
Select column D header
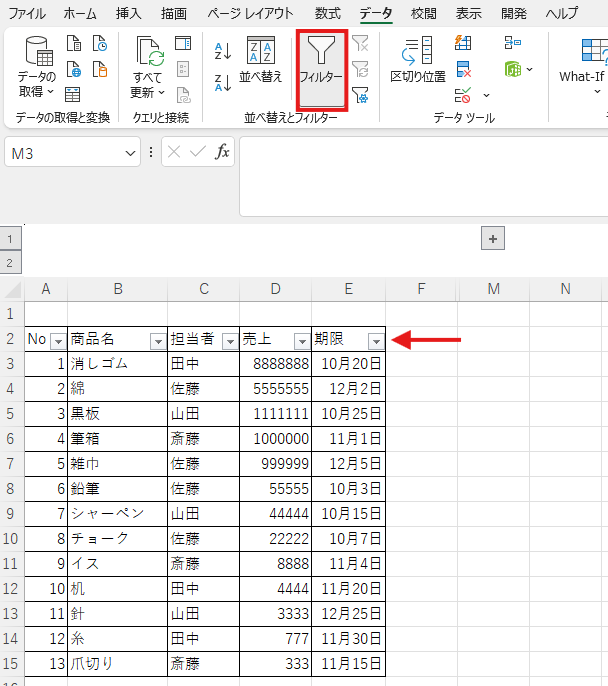pyautogui.click(x=276, y=289)
